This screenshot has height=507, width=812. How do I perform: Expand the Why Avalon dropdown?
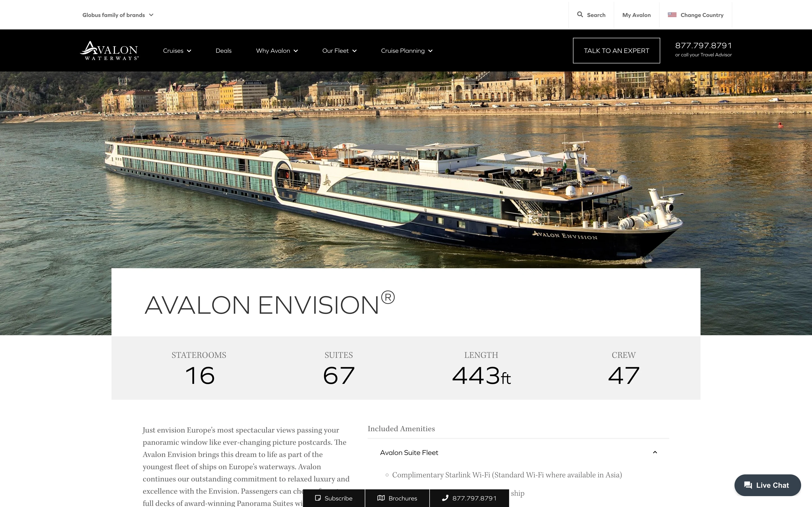point(276,50)
